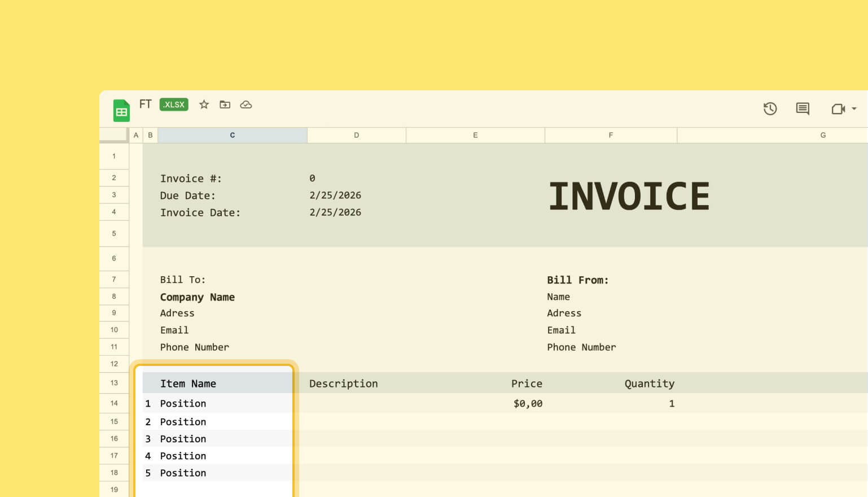The image size is (868, 497).
Task: Click the move to folder icon
Action: 225,104
